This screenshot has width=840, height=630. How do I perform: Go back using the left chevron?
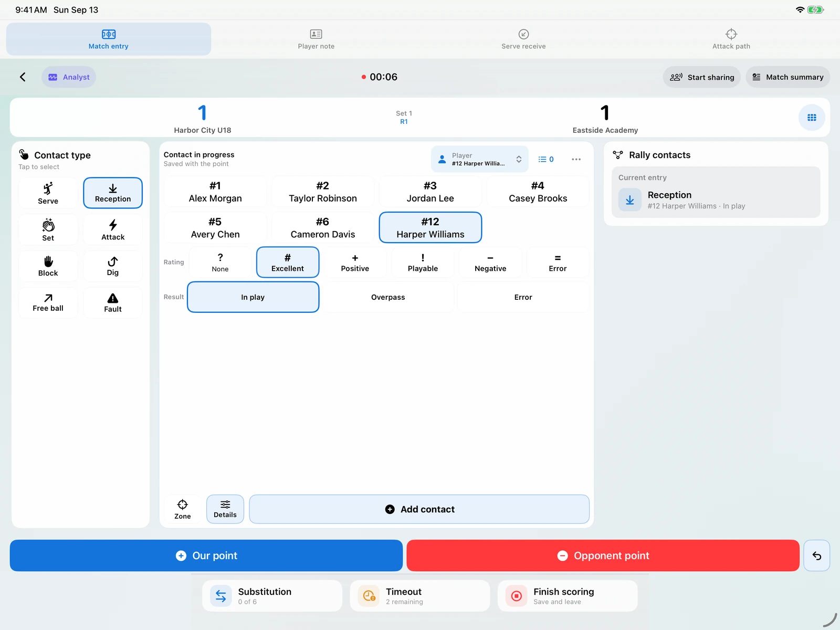pyautogui.click(x=23, y=77)
